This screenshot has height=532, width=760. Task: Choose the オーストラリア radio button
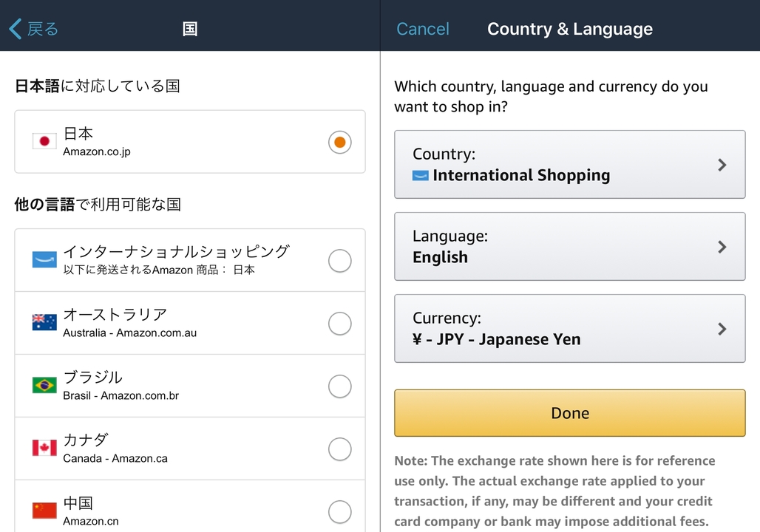click(340, 323)
